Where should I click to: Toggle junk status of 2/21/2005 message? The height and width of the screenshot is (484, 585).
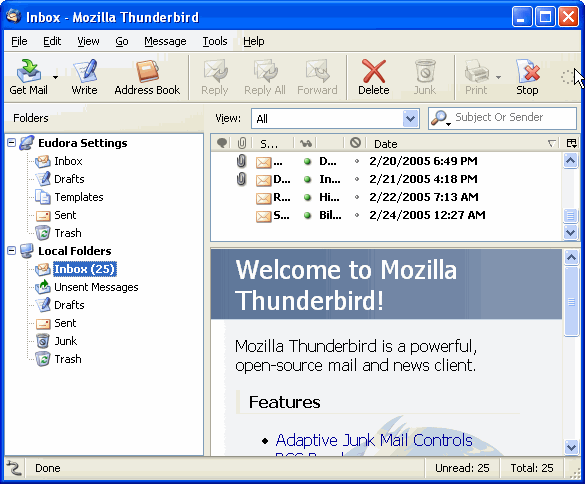(357, 179)
